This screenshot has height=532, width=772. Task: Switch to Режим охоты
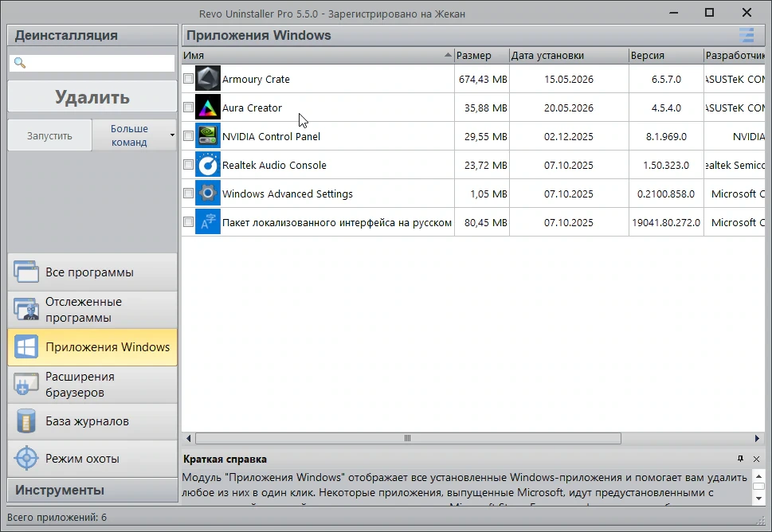coord(92,459)
